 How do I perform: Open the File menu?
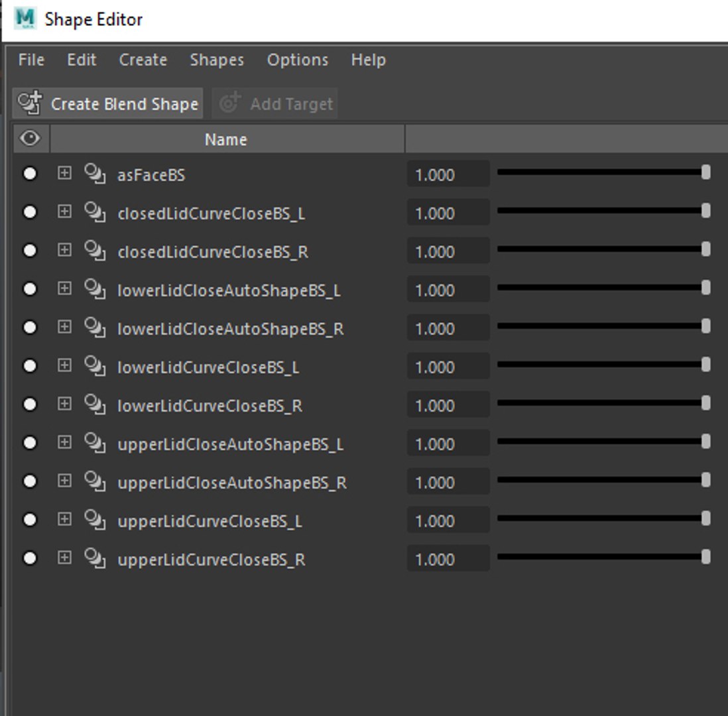pyautogui.click(x=32, y=60)
